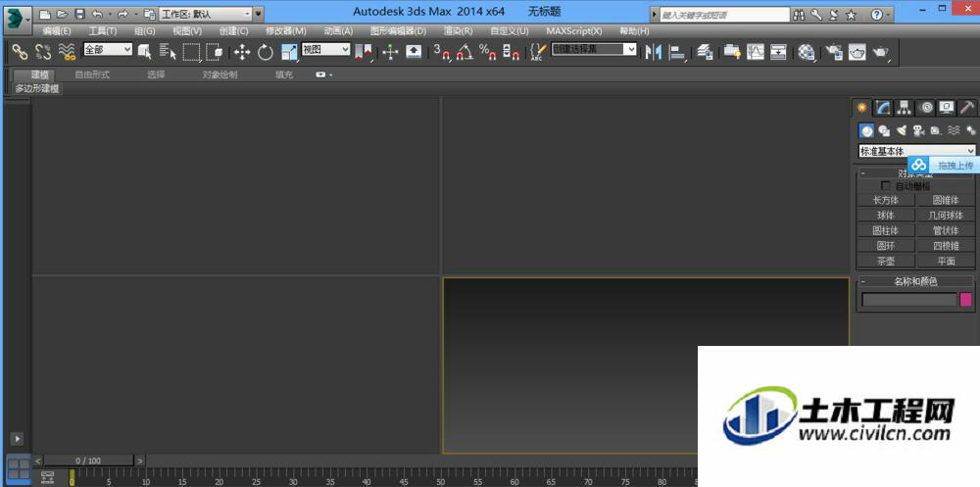Switch to the 对象绘制 ribbon tab
This screenshot has height=487, width=980.
click(x=220, y=75)
